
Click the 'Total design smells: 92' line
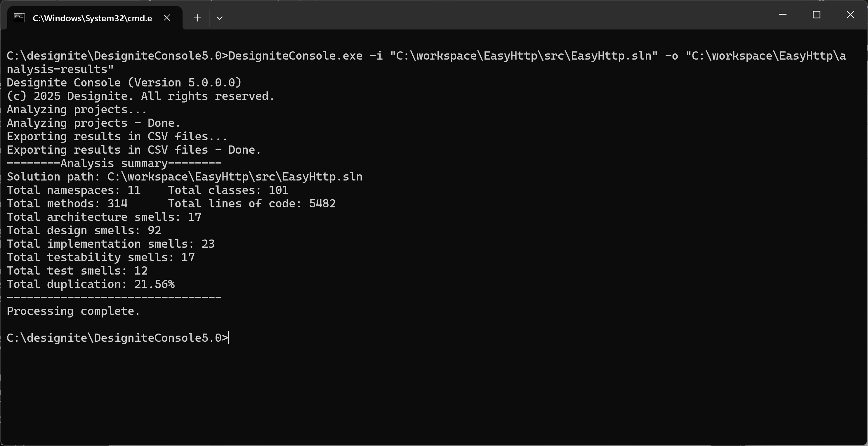pyautogui.click(x=84, y=230)
